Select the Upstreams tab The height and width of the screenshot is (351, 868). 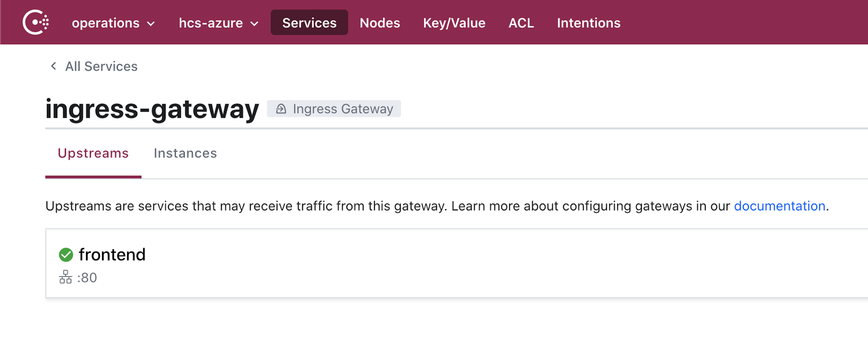tap(93, 153)
